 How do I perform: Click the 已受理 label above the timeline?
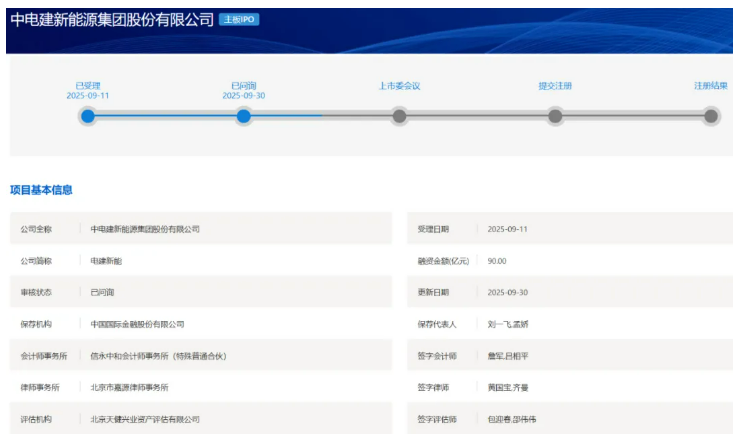click(88, 86)
